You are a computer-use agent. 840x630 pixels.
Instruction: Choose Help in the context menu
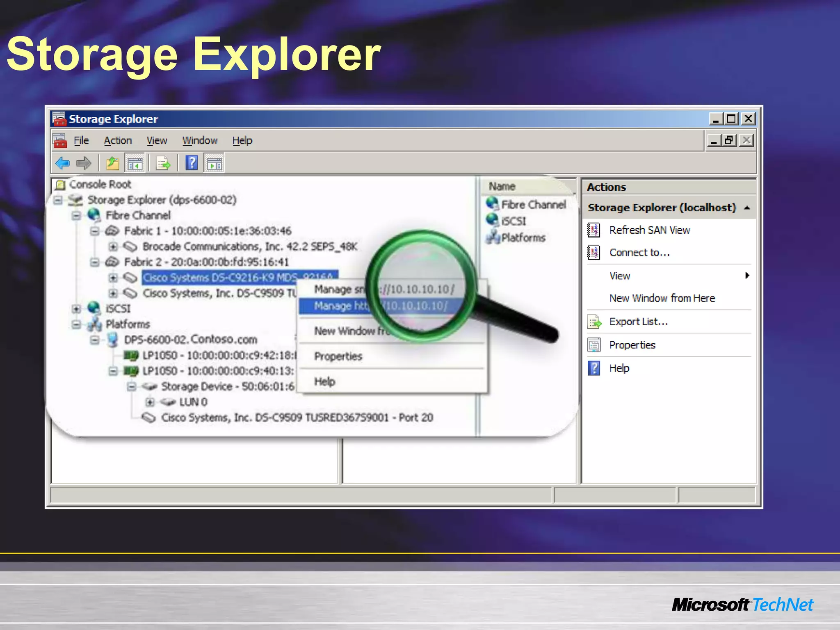pyautogui.click(x=393, y=382)
